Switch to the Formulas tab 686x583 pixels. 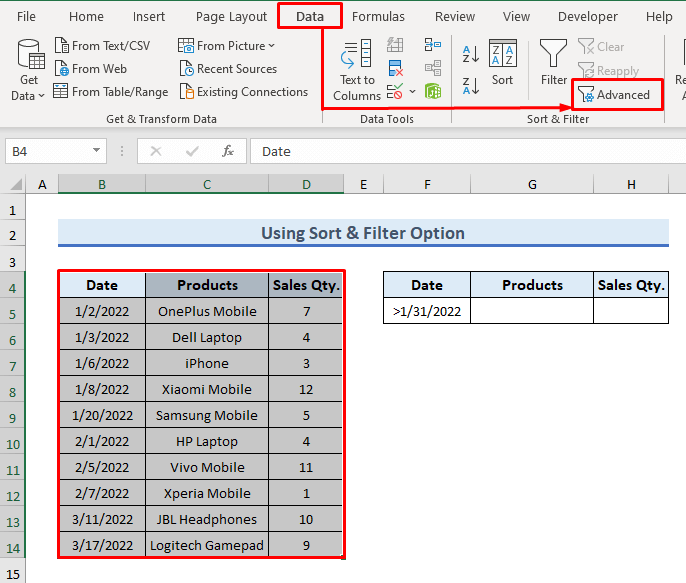tap(378, 17)
